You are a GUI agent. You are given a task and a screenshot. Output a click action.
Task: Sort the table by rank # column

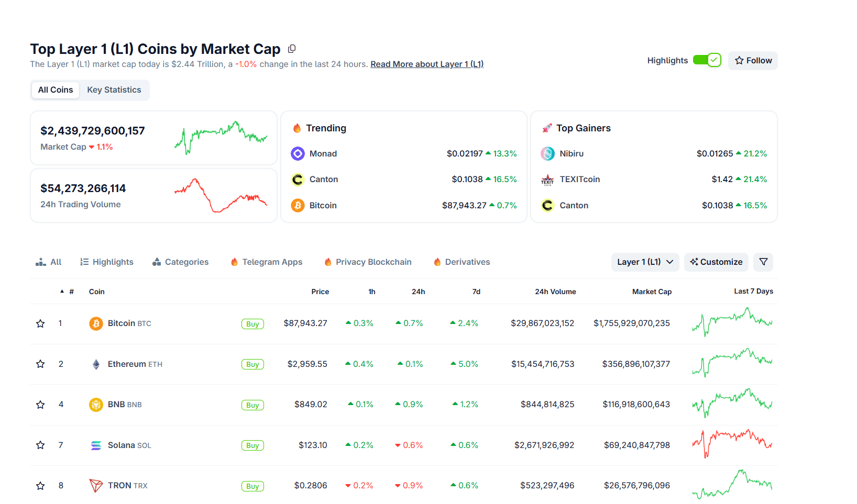(x=71, y=292)
